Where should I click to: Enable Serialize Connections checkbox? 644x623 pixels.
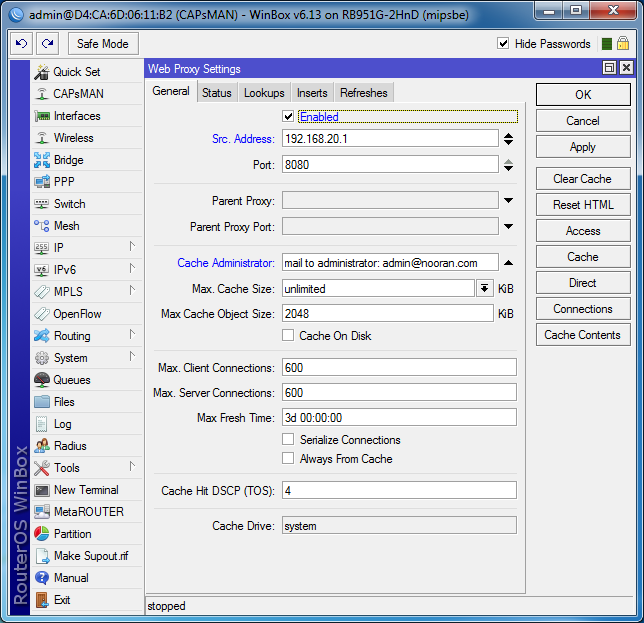(288, 439)
